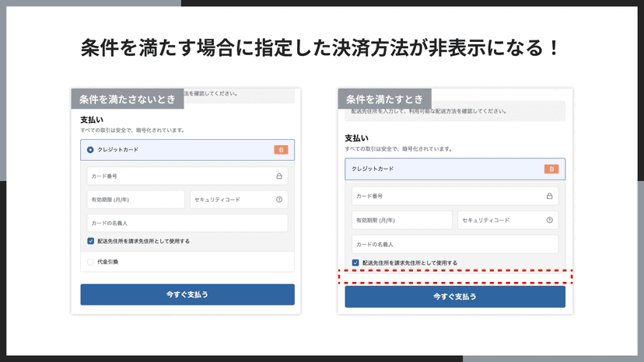The height and width of the screenshot is (362, 644).
Task: Click 今すぐ支払う button in right checkout
Action: [455, 296]
